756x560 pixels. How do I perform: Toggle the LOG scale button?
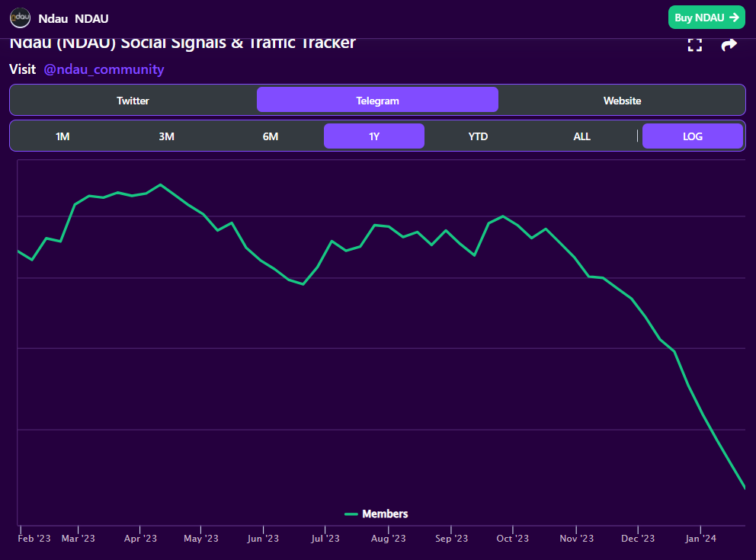pyautogui.click(x=692, y=136)
